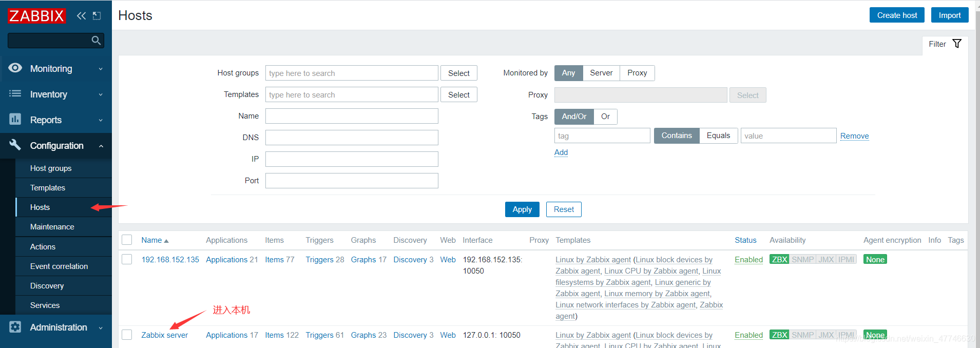Expand the Reports menu chevron

pyautogui.click(x=101, y=120)
